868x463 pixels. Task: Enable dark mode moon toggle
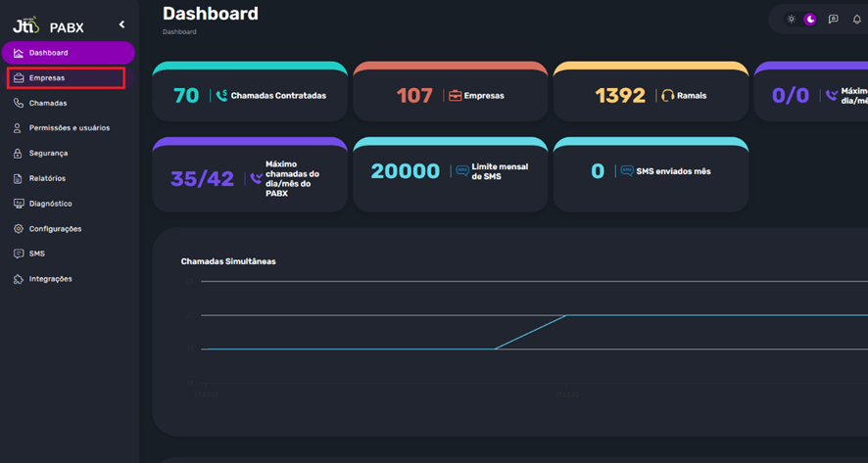tap(810, 20)
